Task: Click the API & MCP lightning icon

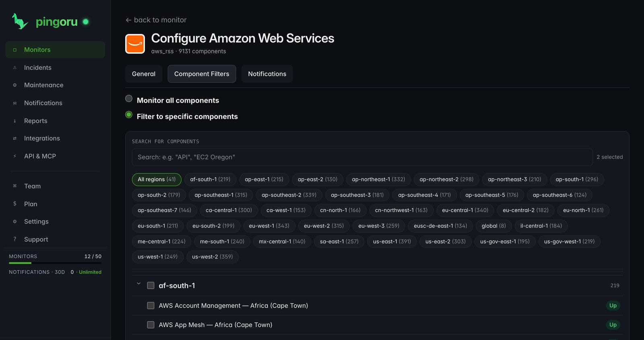Action: click(15, 156)
